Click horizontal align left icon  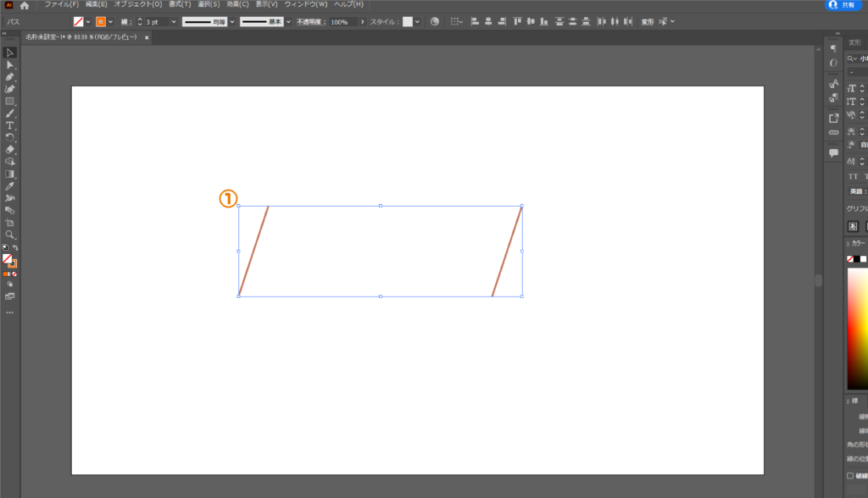(475, 21)
